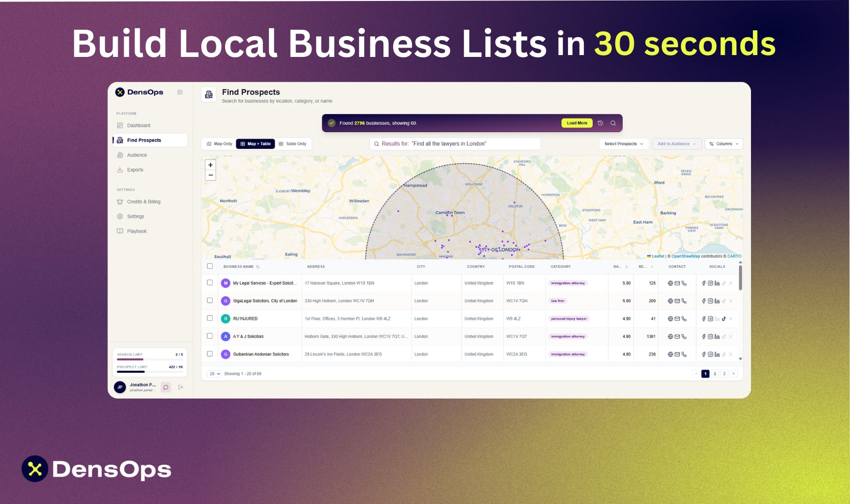Open the rows-per-page 20 dropdown

215,374
